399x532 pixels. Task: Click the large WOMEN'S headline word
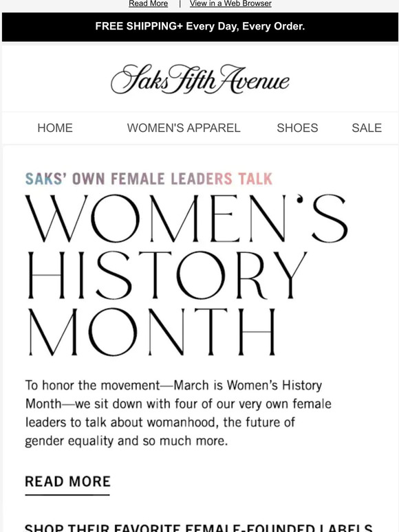click(x=186, y=218)
